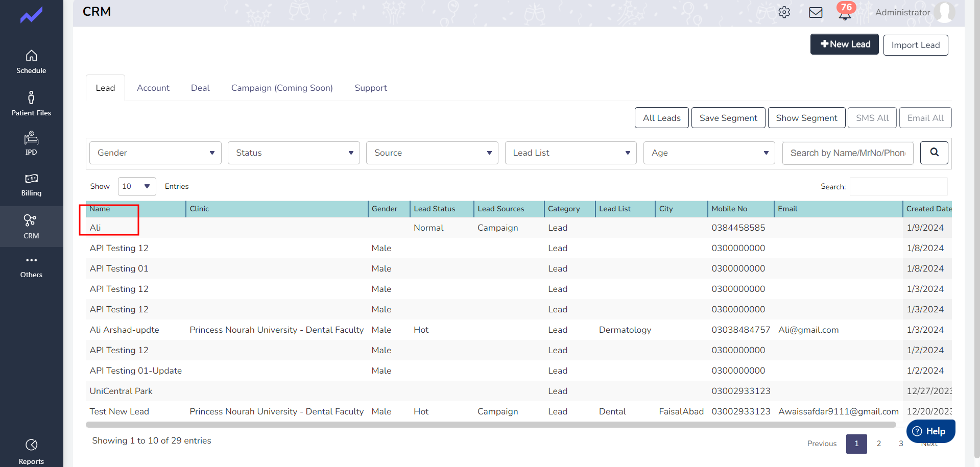Click Save Segment button
The image size is (980, 467).
728,118
